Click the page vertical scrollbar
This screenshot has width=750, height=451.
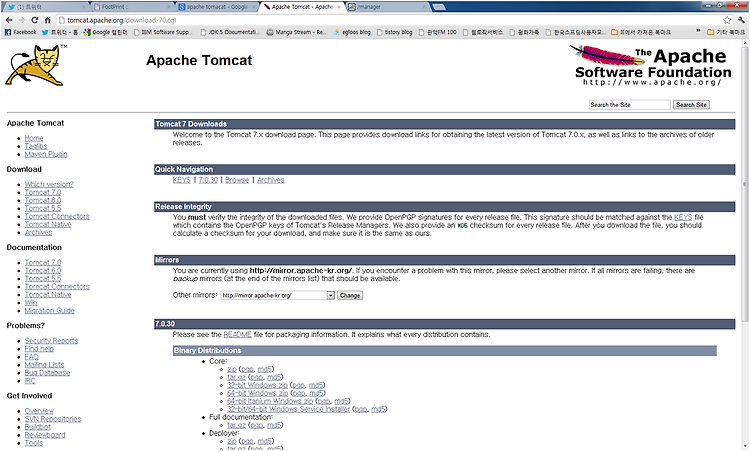(x=744, y=182)
